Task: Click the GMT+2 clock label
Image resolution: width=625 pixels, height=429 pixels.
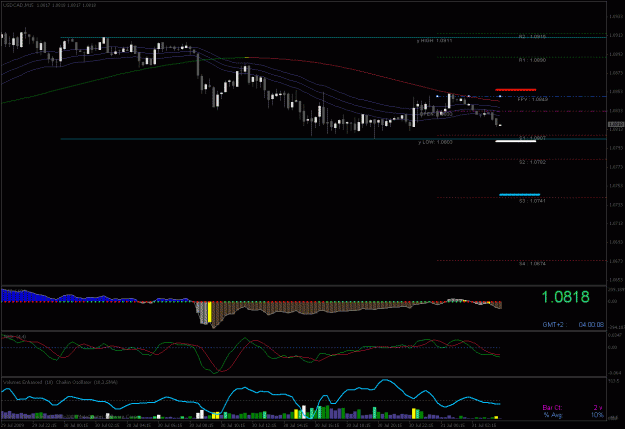Action: point(554,325)
